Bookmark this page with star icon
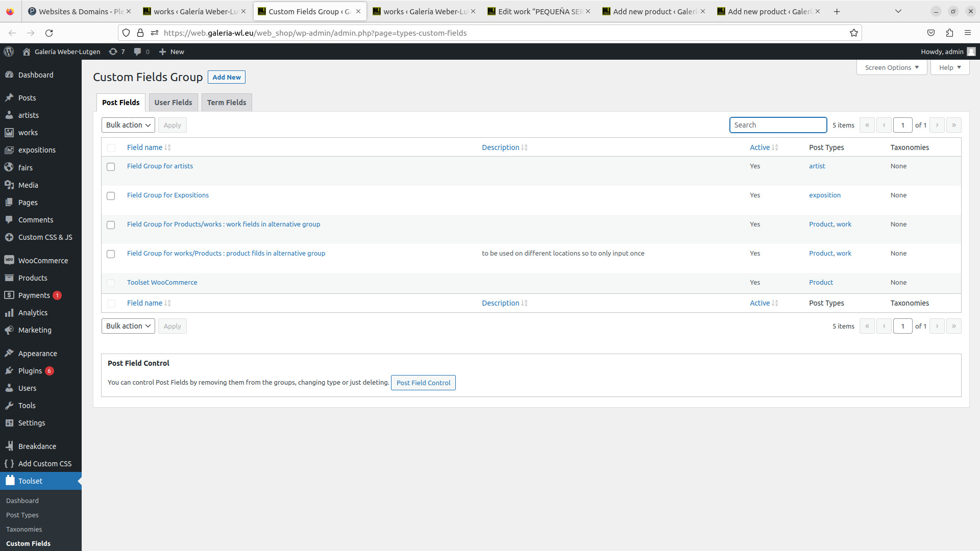This screenshot has width=980, height=551. (x=853, y=33)
